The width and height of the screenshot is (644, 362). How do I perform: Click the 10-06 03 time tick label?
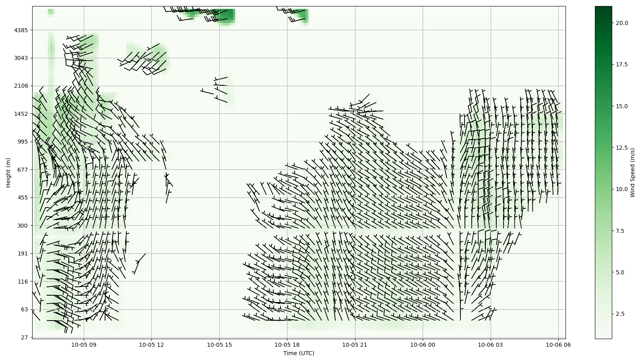[x=490, y=345]
